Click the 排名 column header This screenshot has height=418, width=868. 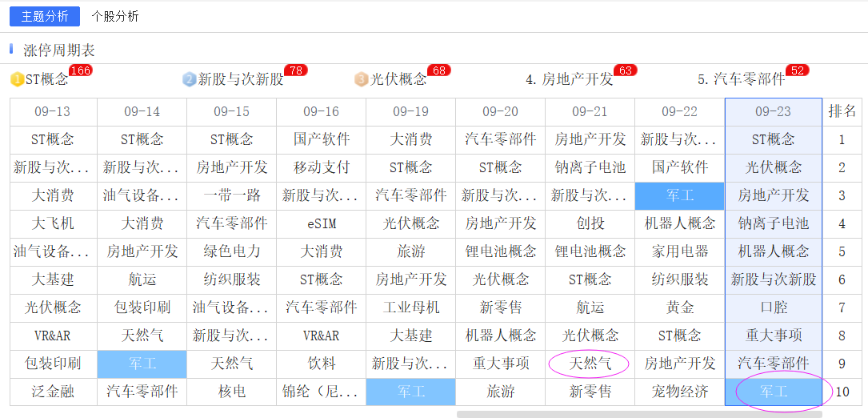coord(842,112)
